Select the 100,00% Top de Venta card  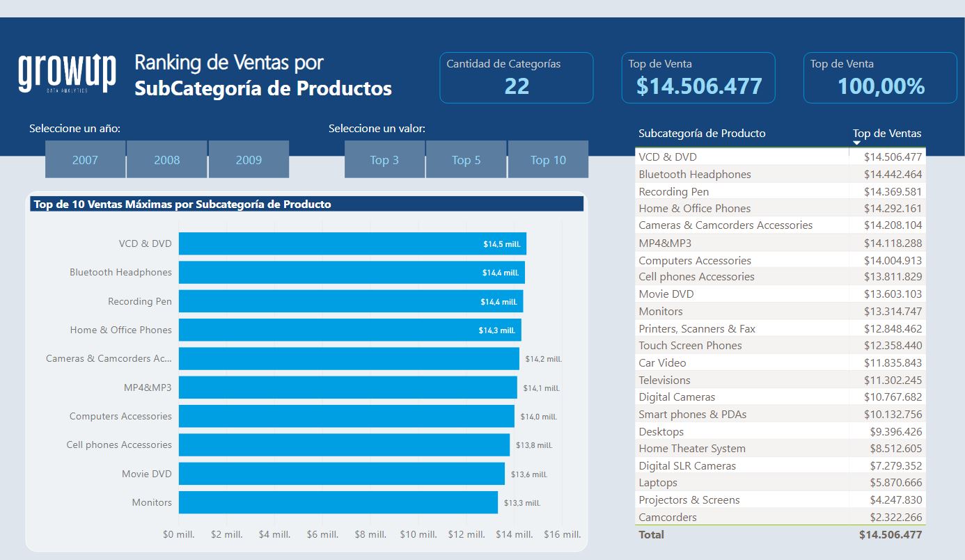tap(881, 78)
